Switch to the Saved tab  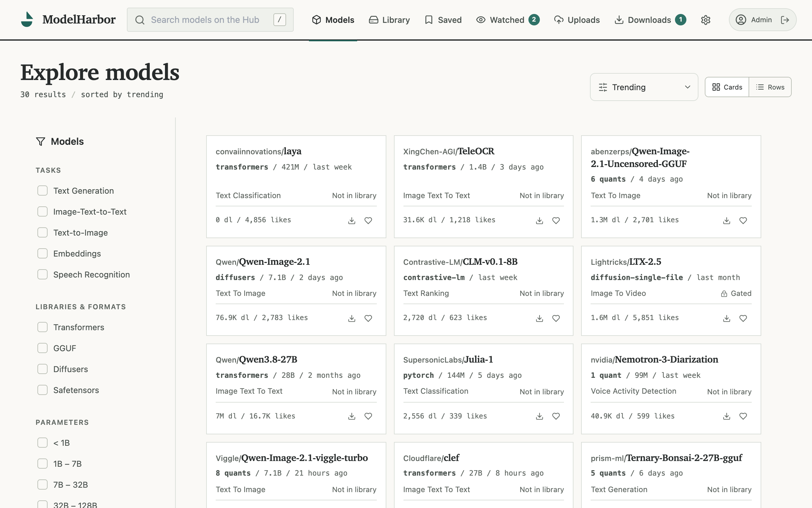point(443,20)
